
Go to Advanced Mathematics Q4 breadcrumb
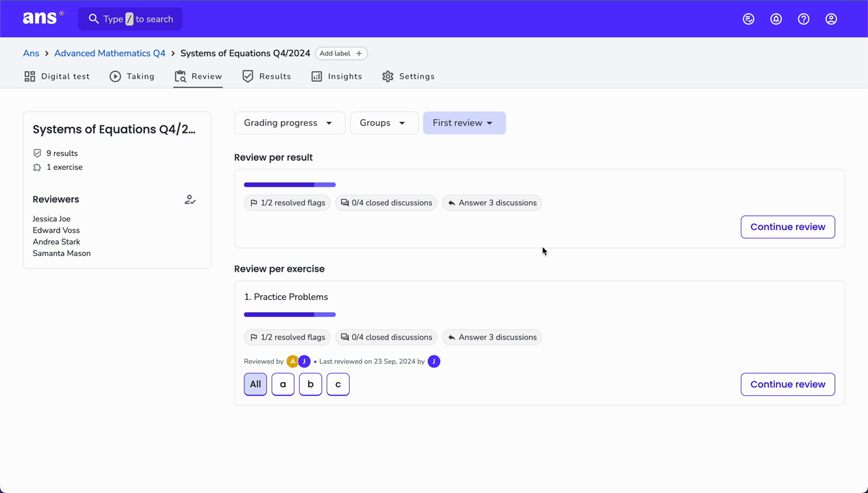click(x=110, y=53)
